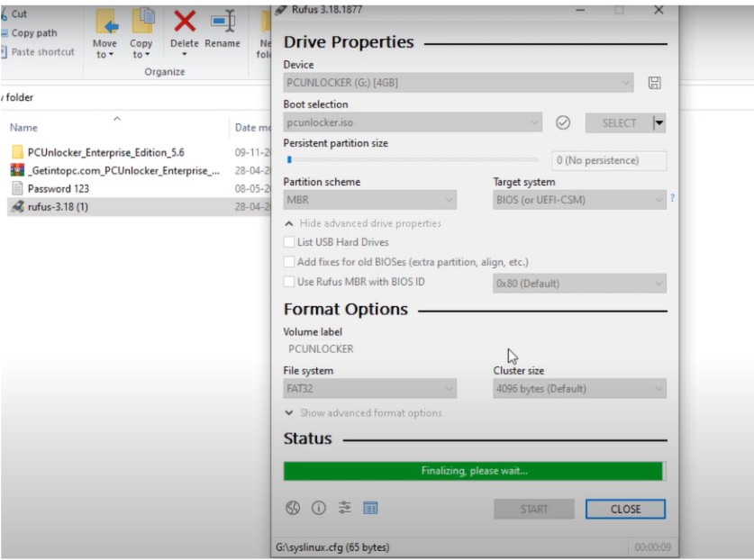Open Rufus language globe icon
This screenshot has height=560, width=754.
tap(293, 508)
